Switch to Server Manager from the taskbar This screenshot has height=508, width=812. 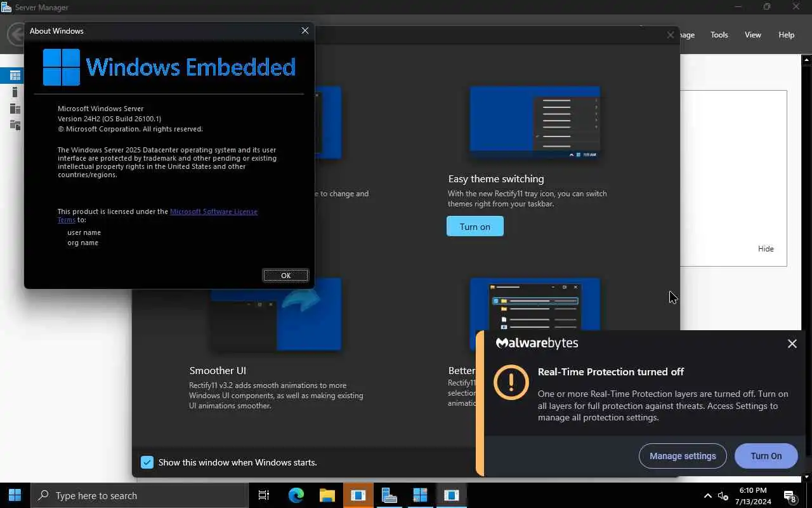pos(389,495)
